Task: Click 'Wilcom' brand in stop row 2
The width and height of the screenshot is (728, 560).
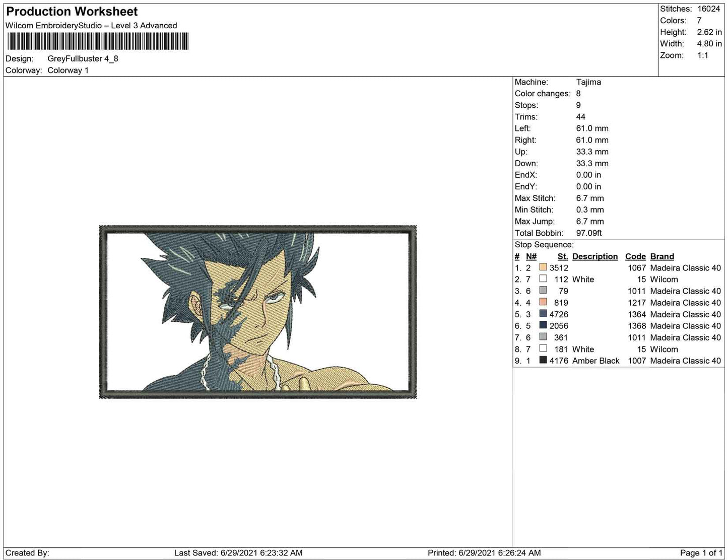Action: coord(664,279)
